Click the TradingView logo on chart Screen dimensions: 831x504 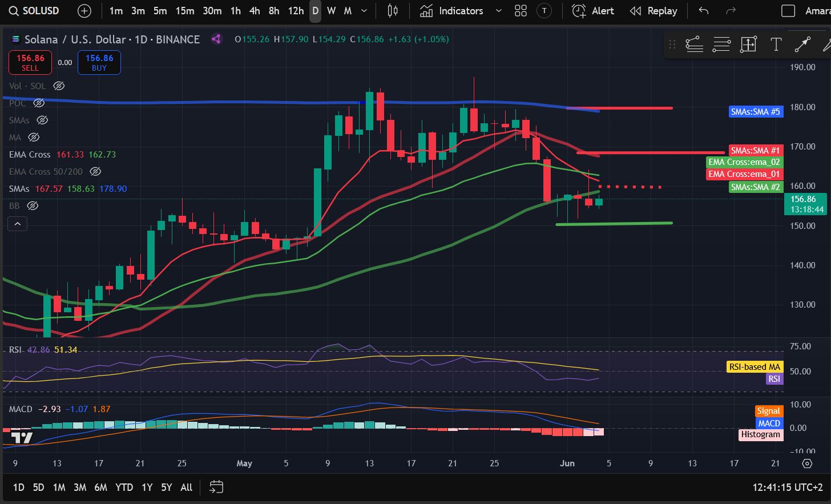(22, 438)
